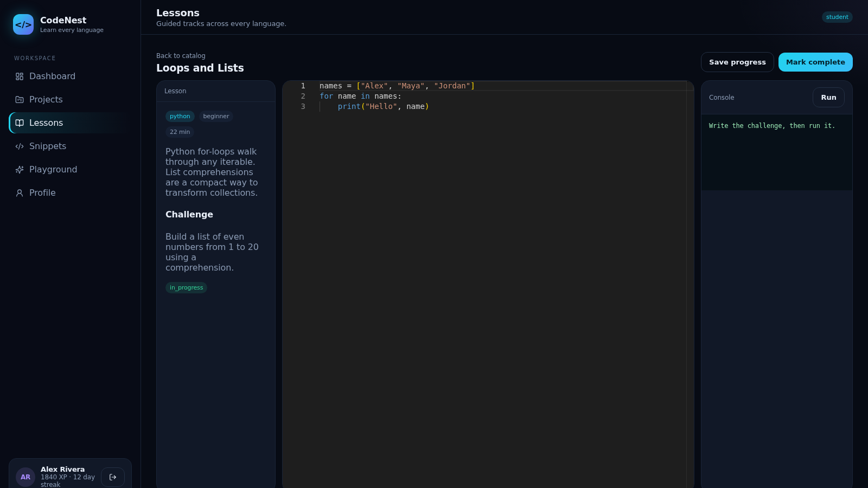The width and height of the screenshot is (868, 488).
Task: Run the code in the console
Action: coord(828,98)
